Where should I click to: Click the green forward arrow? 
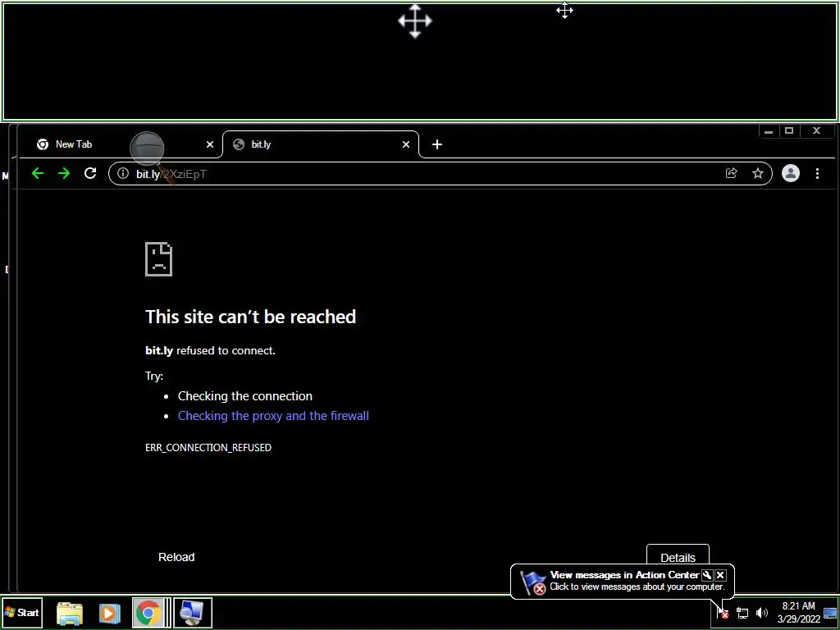point(64,173)
